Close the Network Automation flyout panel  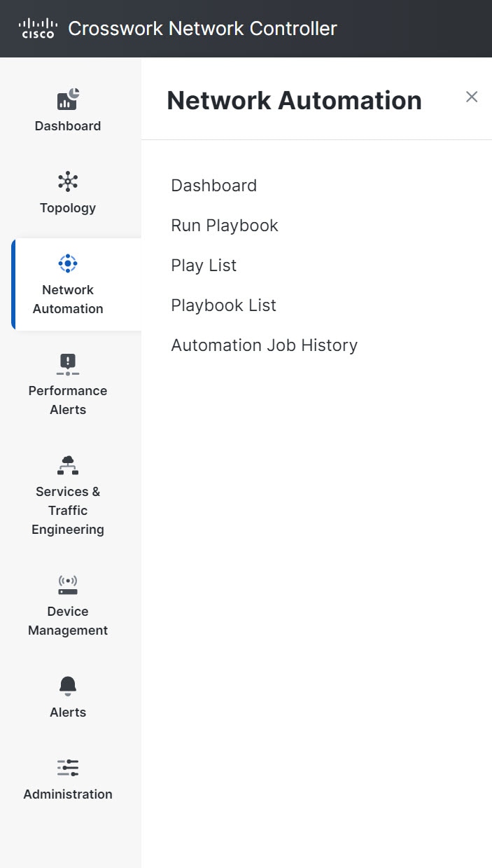tap(472, 97)
